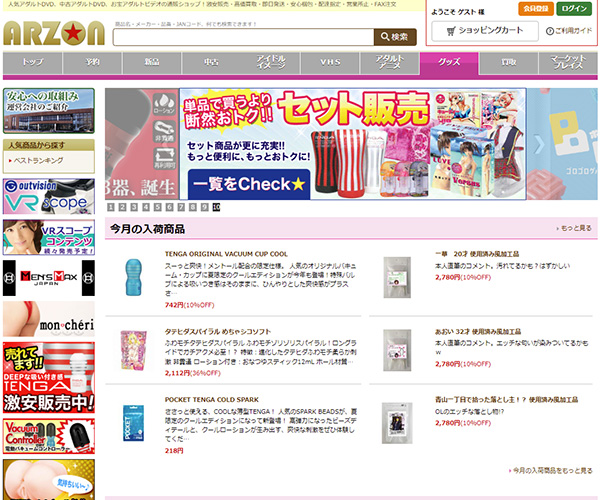Go to carousel slide 1
Screen dimensions: 600x500
pyautogui.click(x=111, y=207)
